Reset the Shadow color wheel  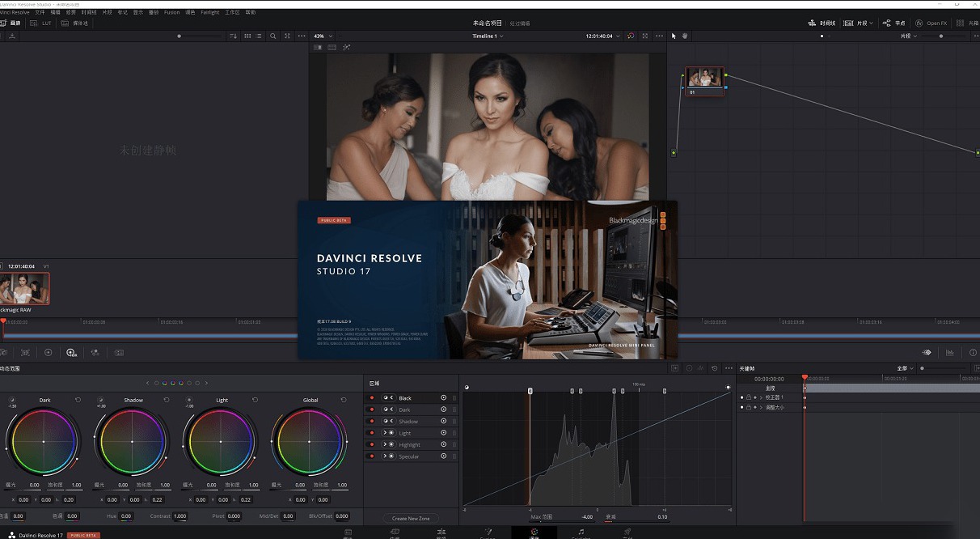pos(167,400)
